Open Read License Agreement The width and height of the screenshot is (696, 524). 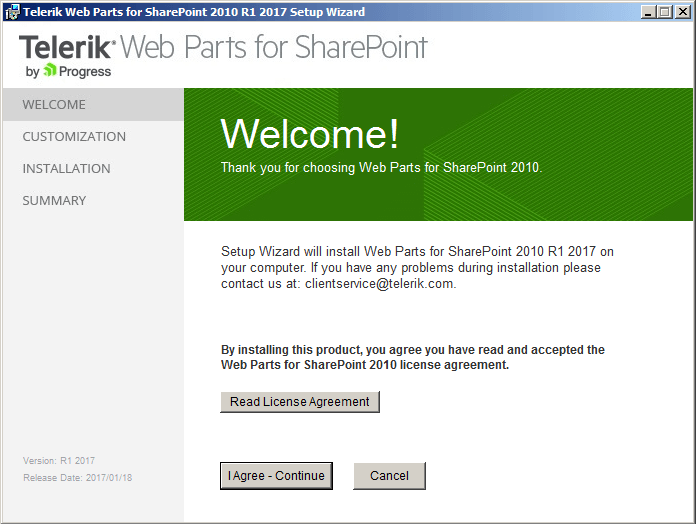(x=300, y=402)
